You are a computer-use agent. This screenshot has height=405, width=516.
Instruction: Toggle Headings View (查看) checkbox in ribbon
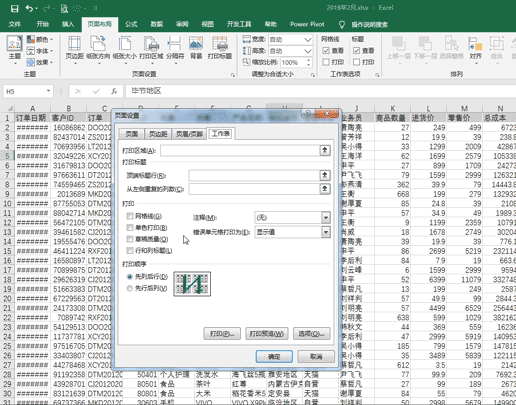click(x=356, y=51)
